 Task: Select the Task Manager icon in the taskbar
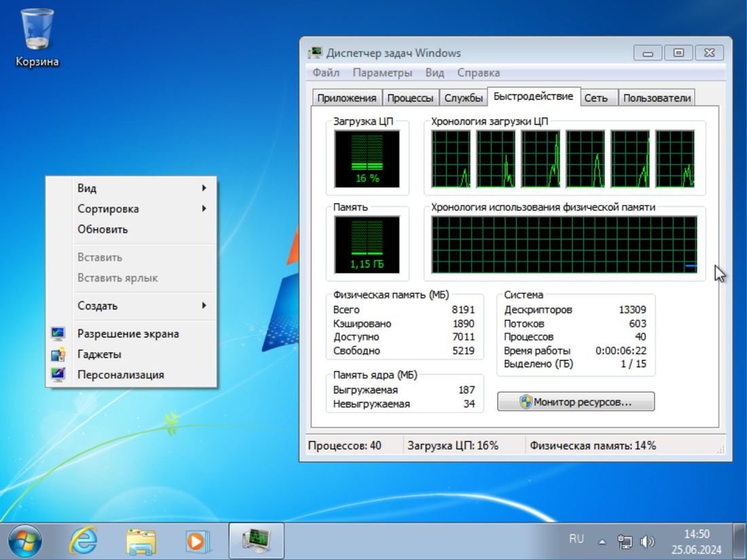pyautogui.click(x=256, y=541)
